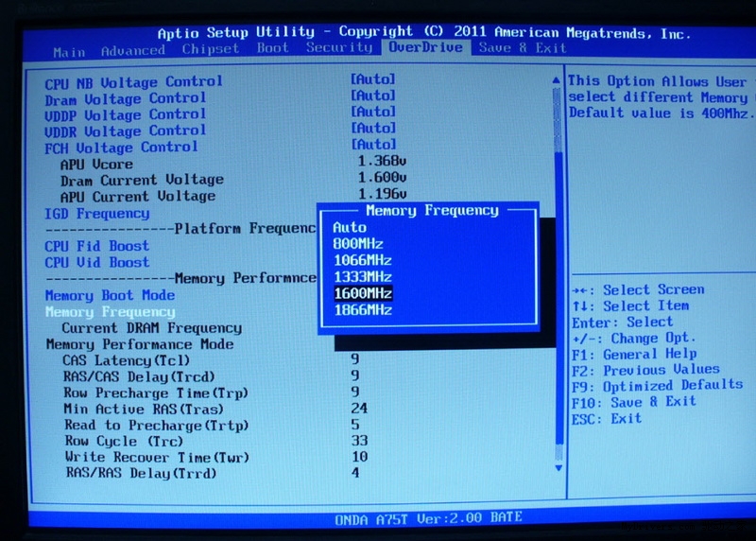This screenshot has width=756, height=541.
Task: Click scrollbar down arrow
Action: pyautogui.click(x=558, y=468)
